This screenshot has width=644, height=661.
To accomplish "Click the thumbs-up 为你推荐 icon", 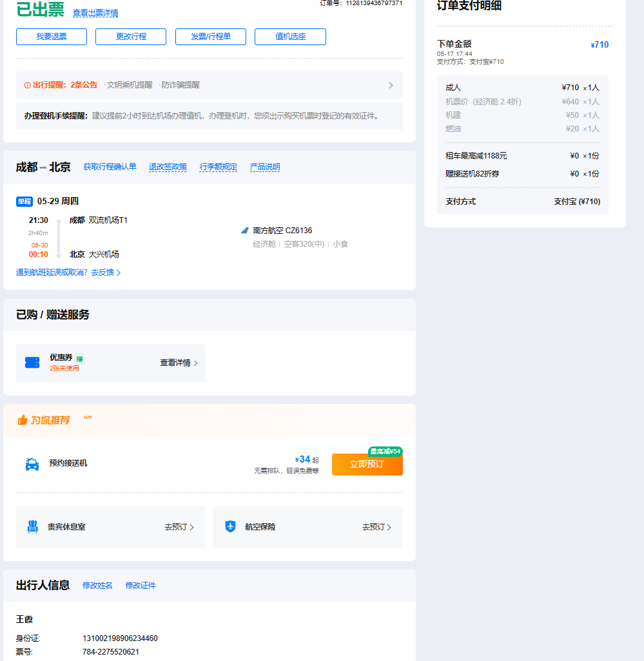I will pos(23,420).
